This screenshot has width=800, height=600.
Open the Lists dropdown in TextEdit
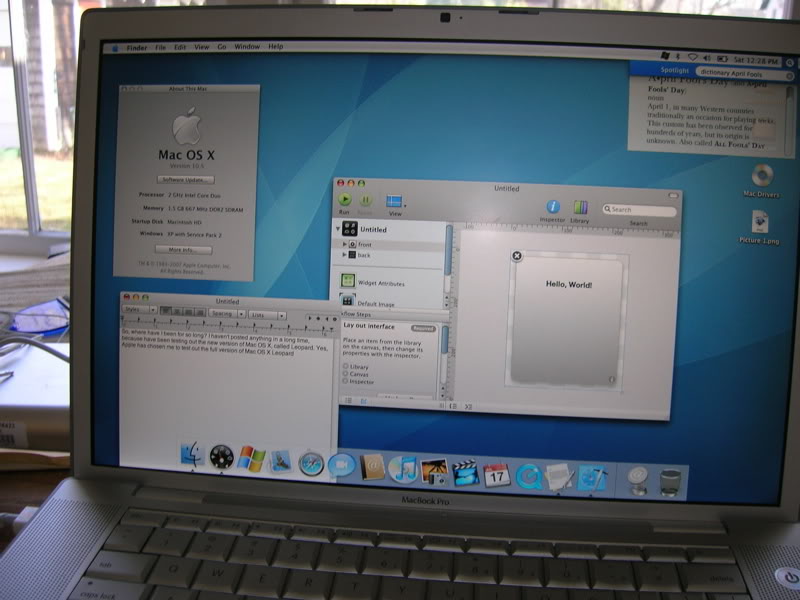[x=267, y=315]
